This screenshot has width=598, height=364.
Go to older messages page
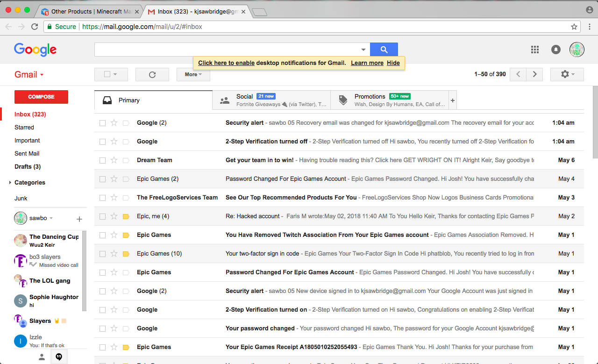[534, 74]
